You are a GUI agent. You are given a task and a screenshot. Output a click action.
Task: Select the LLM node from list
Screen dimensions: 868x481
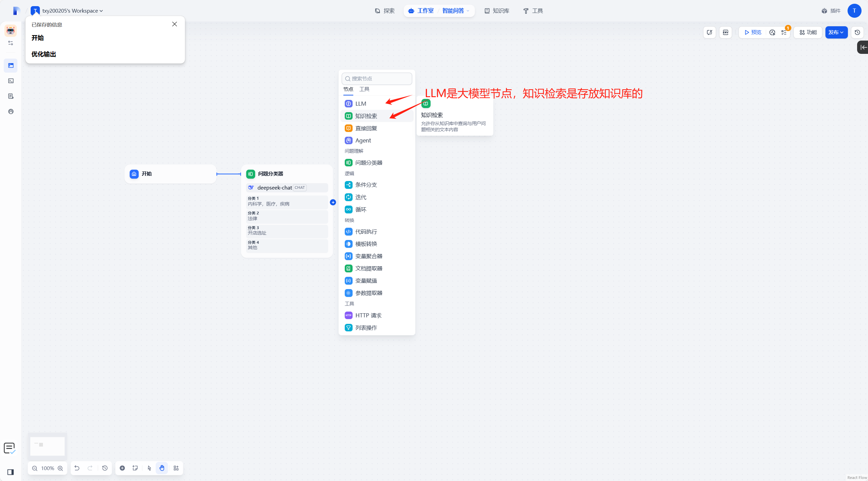click(x=361, y=104)
